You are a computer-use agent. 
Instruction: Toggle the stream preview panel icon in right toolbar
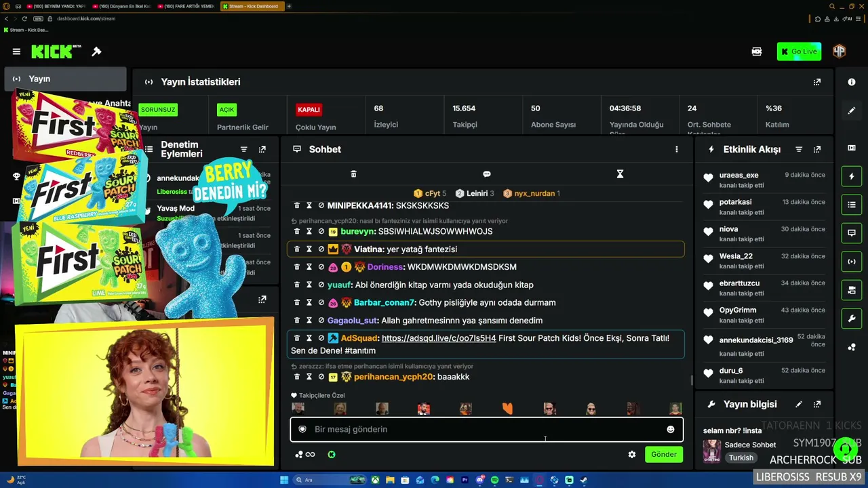pyautogui.click(x=852, y=148)
